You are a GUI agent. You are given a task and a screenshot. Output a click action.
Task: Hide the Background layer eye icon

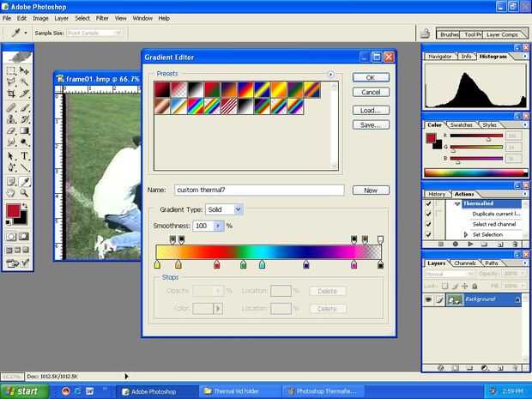point(428,299)
